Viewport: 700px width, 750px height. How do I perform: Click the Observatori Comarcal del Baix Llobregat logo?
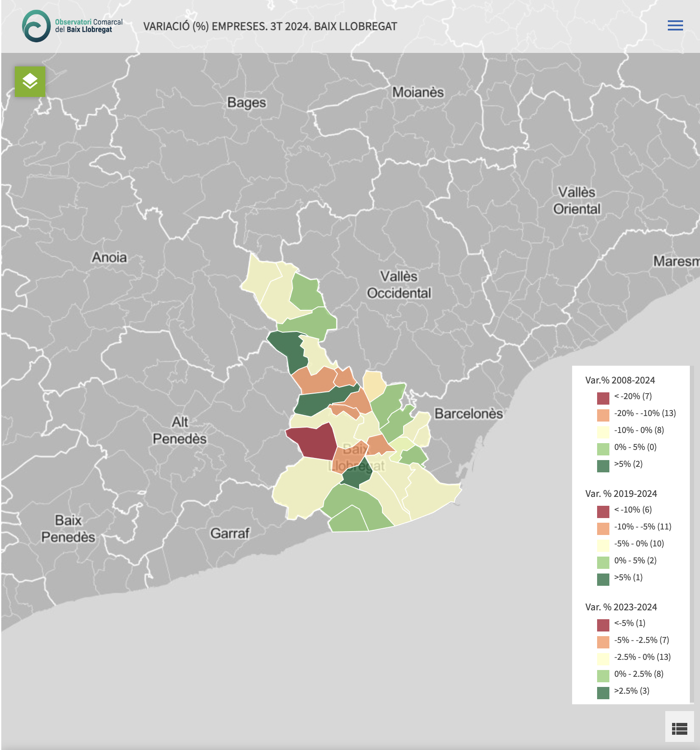coord(72,26)
